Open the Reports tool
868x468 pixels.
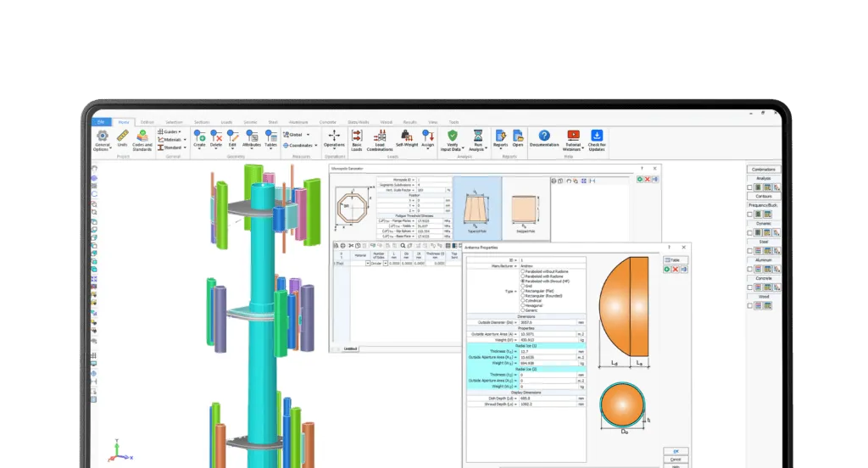[500, 138]
